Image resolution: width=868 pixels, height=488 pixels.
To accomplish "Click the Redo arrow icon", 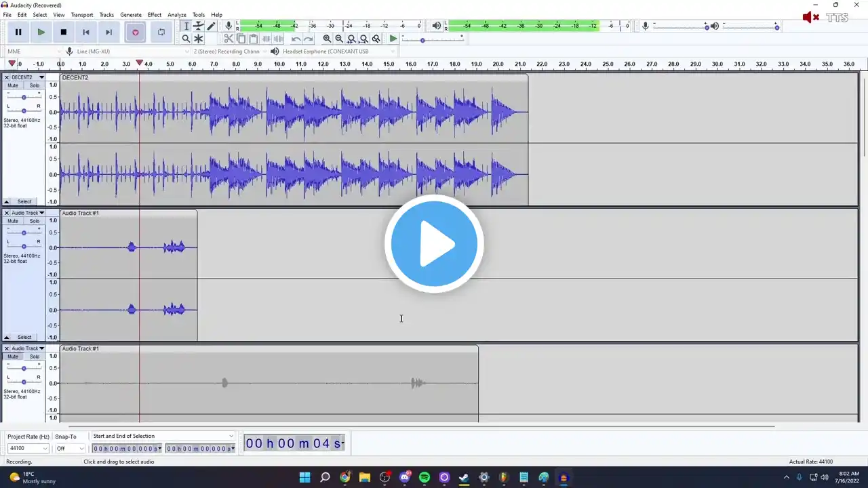I will coord(308,39).
